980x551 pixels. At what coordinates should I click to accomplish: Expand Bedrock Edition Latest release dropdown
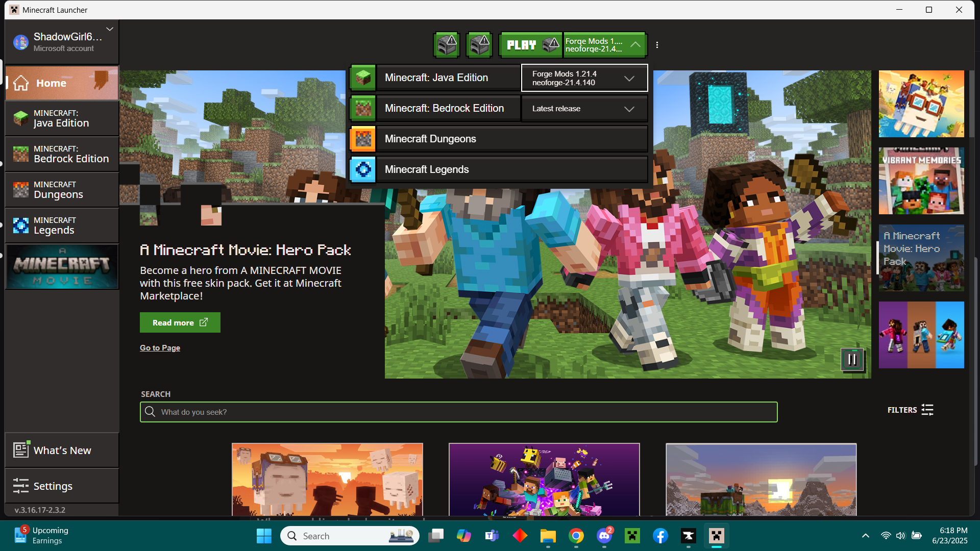pos(629,109)
